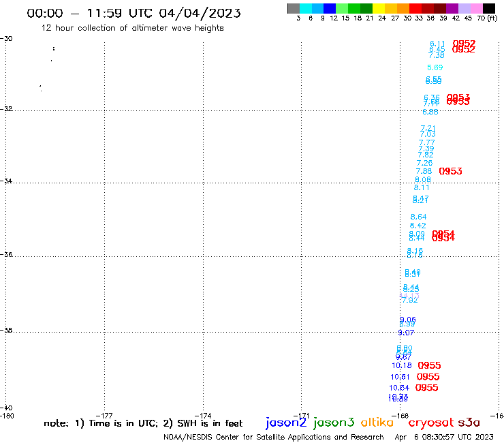504x443 pixels.
Task: Pick the pink swatch in the color legend
Action: click(477, 8)
